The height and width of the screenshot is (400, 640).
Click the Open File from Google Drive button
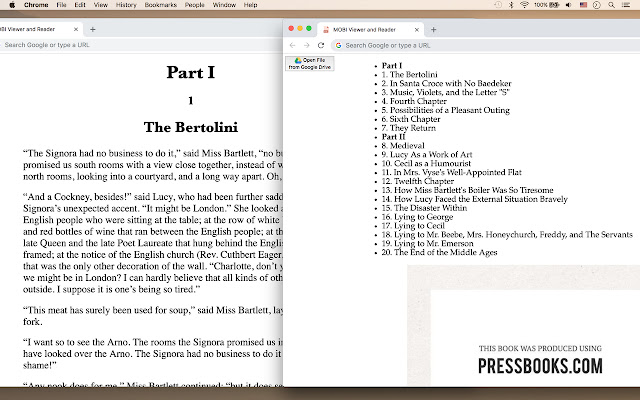(310, 65)
